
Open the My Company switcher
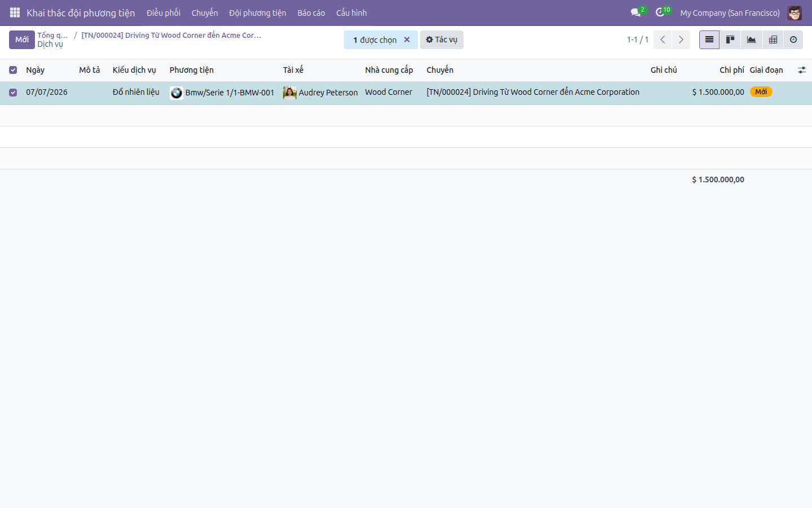[730, 12]
